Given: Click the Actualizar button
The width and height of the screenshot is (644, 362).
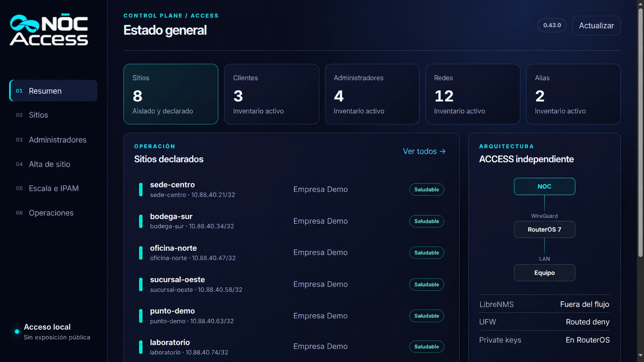Looking at the screenshot, I should [x=596, y=25].
